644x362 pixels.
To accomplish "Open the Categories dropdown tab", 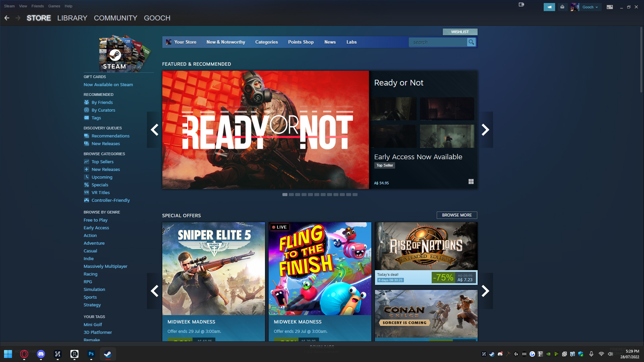I will pos(266,42).
